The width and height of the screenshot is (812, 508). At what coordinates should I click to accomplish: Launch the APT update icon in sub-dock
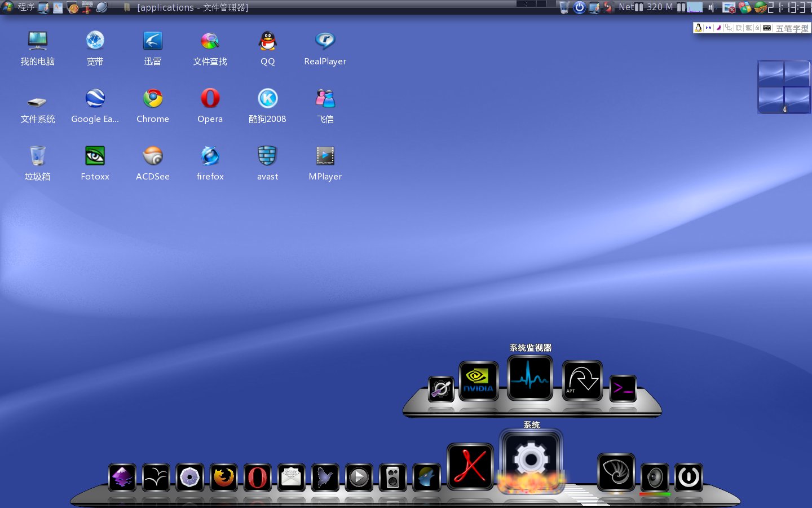(x=582, y=381)
